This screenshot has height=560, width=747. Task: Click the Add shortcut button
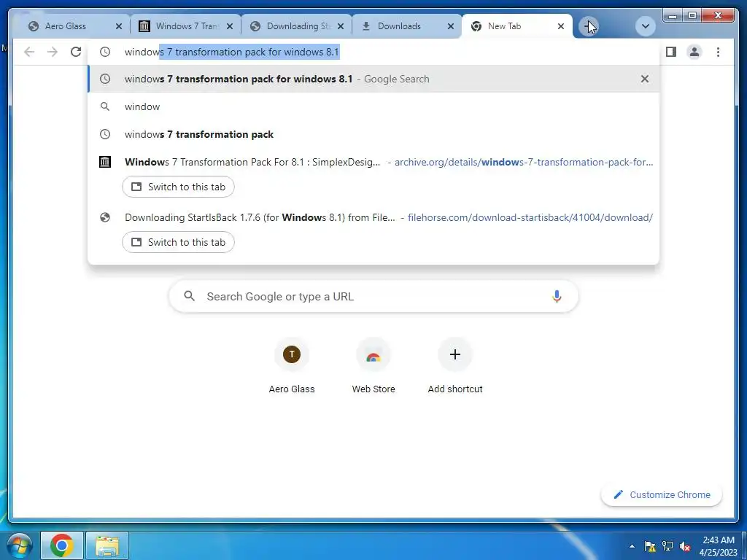tap(455, 367)
